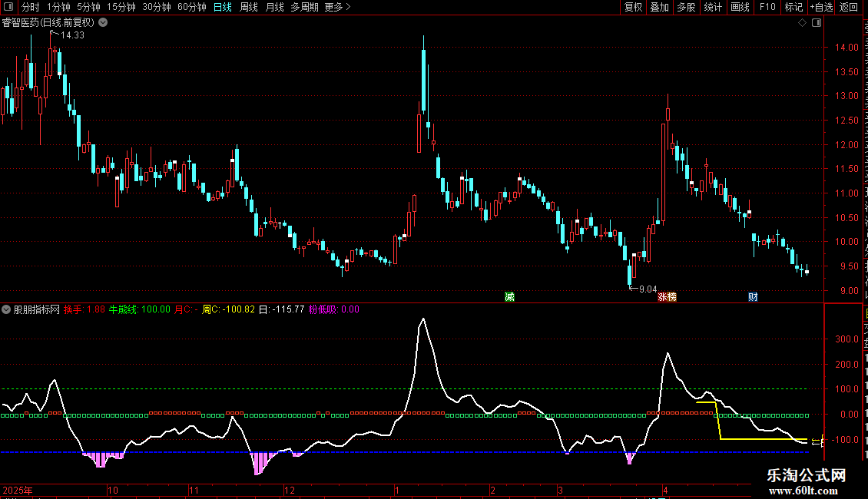Click the diamond icon in chart header
This screenshot has height=499, width=868.
802,23
